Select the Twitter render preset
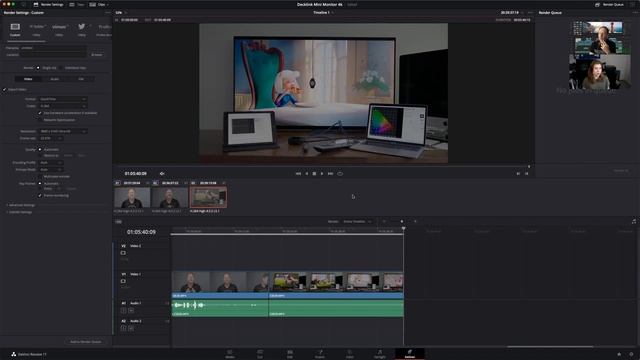Viewport: 640px width, 360px height. 82,27
